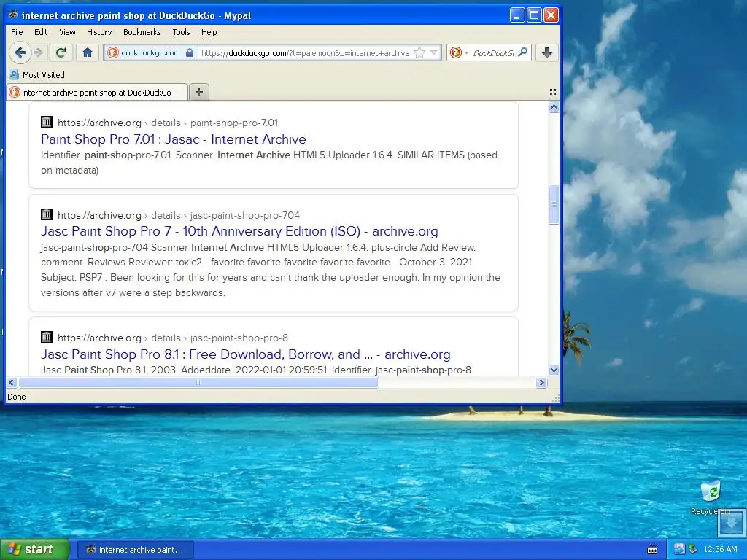Open the File menu
Screen dimensions: 747x560
point(17,32)
